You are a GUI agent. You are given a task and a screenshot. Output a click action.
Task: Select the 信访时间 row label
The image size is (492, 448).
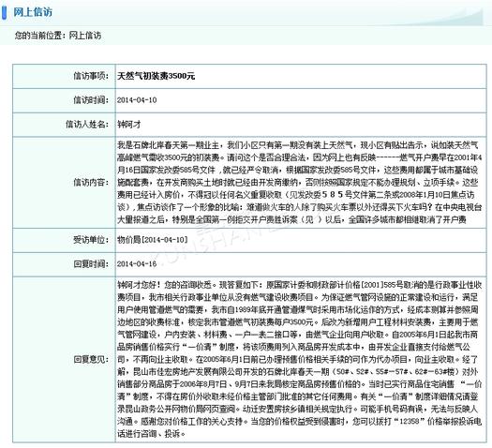coord(91,100)
